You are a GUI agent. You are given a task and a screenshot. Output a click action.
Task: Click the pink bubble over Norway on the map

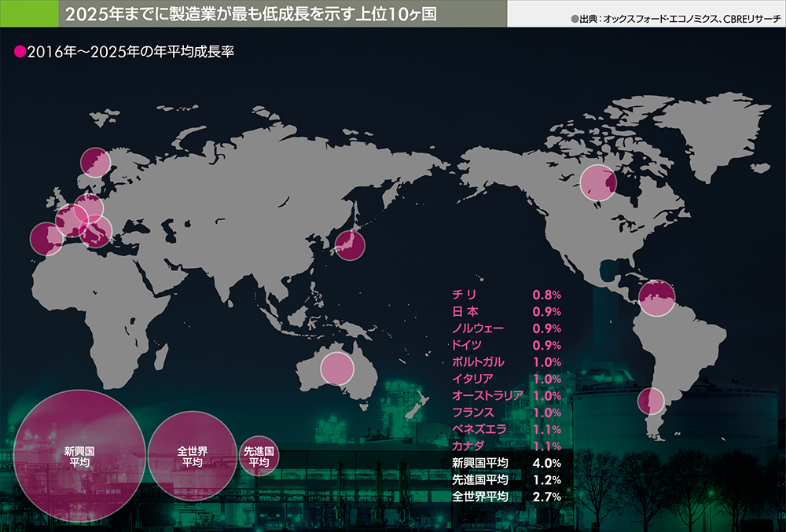click(x=95, y=163)
